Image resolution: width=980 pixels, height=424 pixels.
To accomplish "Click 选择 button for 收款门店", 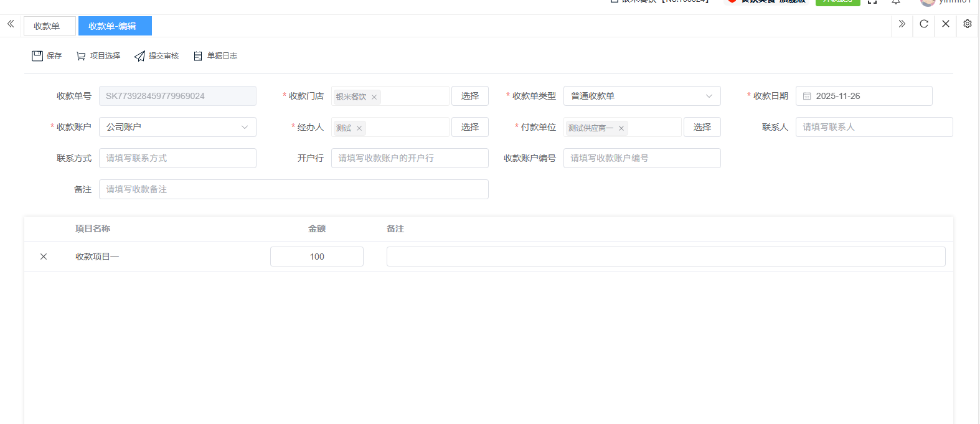I will pyautogui.click(x=470, y=96).
